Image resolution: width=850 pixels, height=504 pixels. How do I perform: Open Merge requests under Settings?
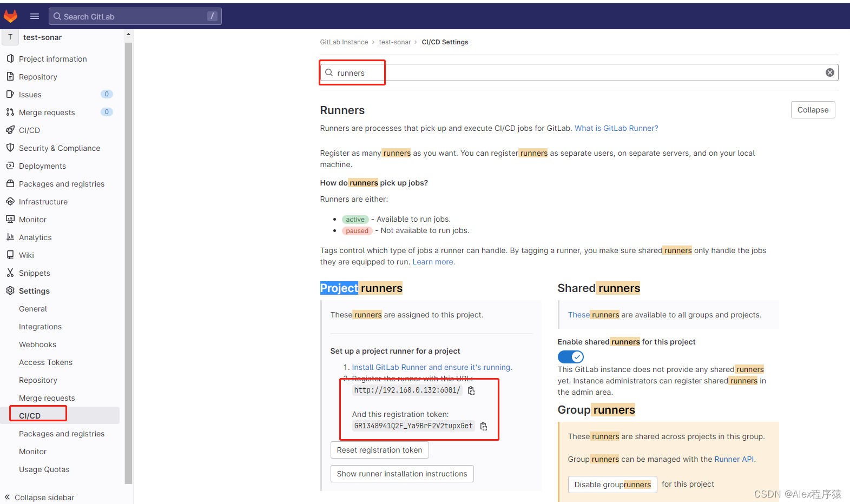(x=47, y=398)
